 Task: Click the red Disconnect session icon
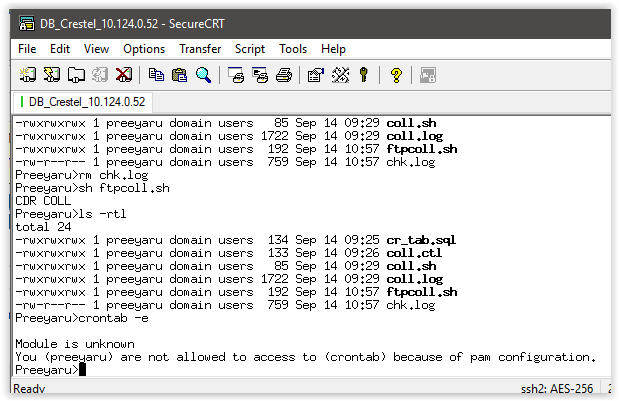coord(124,74)
